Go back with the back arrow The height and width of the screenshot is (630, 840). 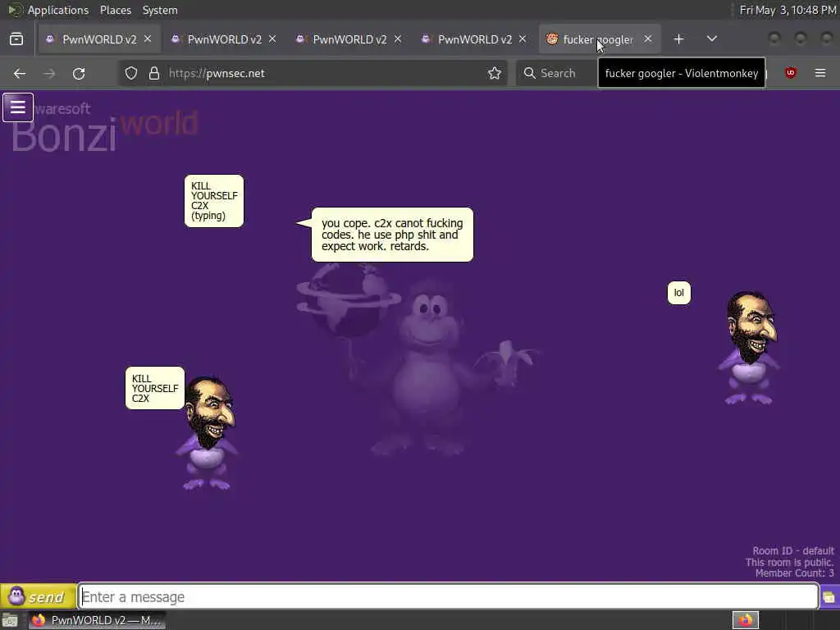[20, 73]
